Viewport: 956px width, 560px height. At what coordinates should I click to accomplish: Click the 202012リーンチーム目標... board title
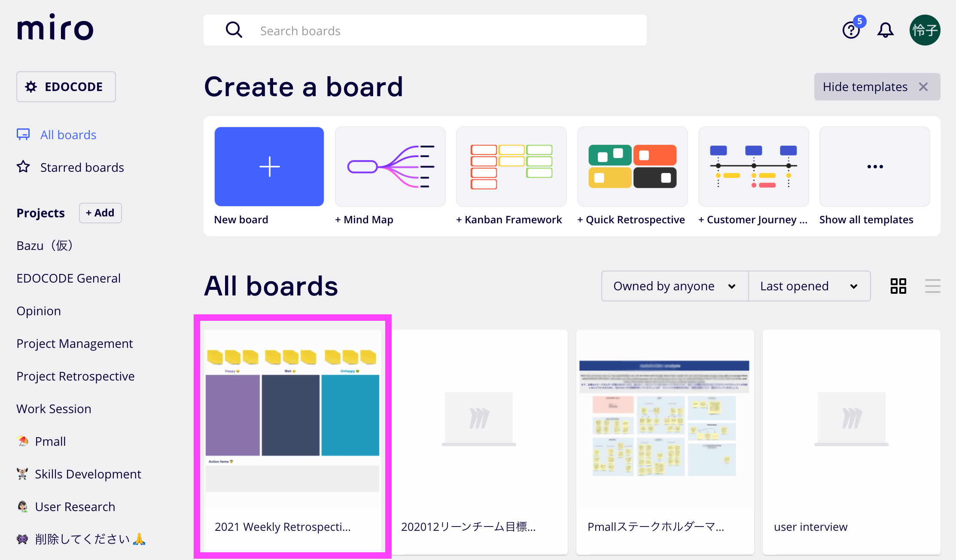pos(468,527)
